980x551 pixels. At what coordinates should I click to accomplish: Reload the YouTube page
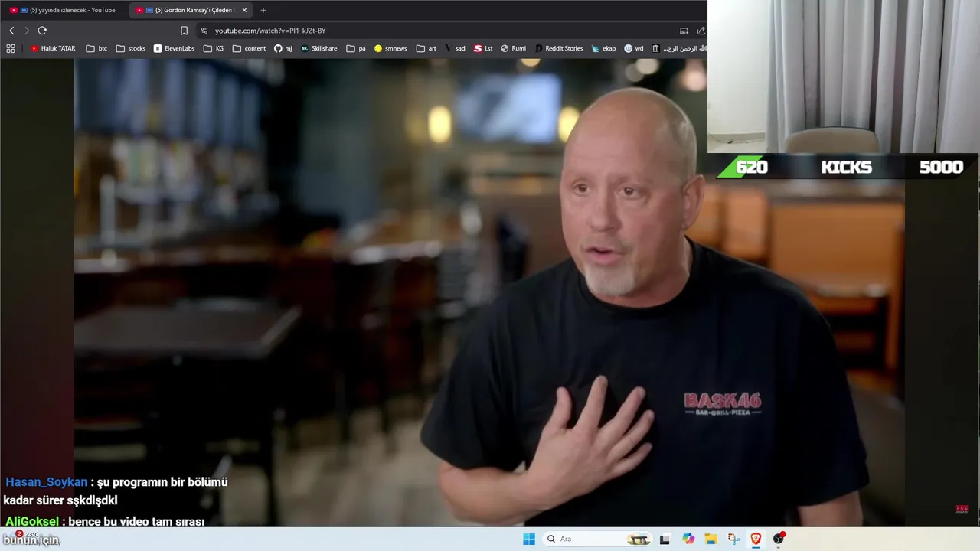(42, 31)
